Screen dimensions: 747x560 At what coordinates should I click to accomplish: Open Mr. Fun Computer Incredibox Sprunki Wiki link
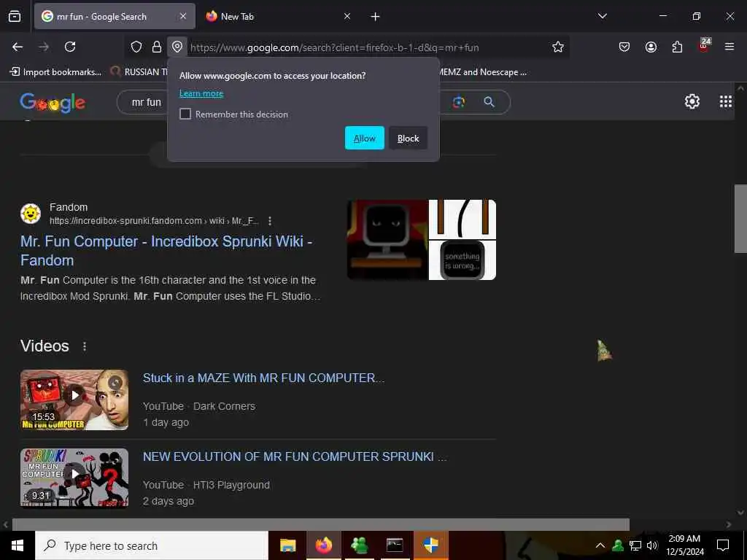(x=166, y=251)
